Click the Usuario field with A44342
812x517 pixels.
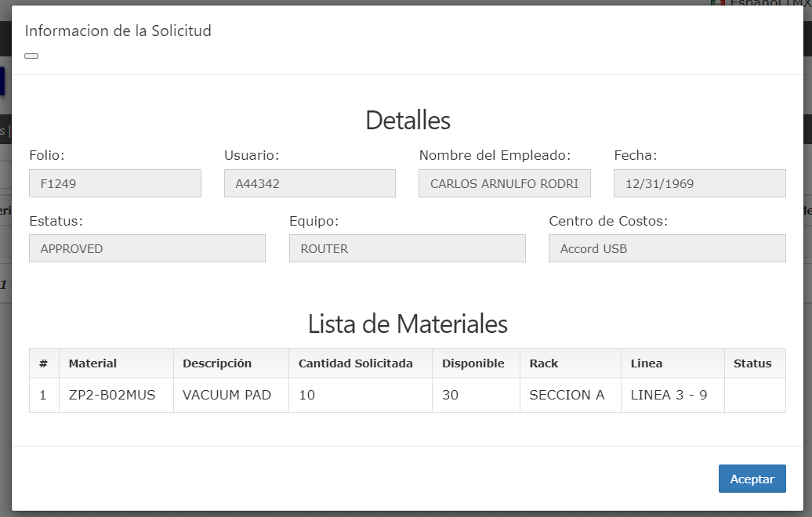[310, 183]
